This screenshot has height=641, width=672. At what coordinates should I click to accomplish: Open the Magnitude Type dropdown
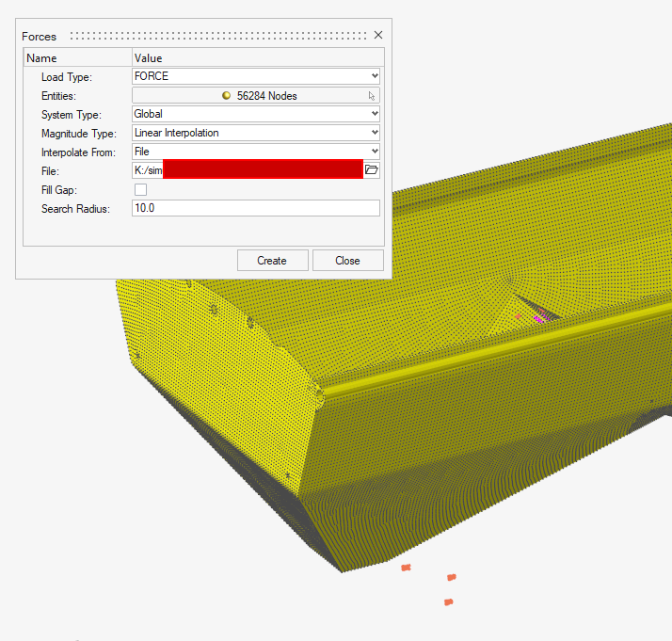point(256,133)
